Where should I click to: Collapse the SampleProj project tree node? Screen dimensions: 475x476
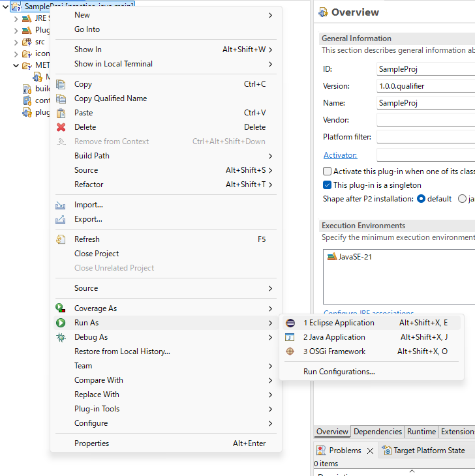click(x=5, y=7)
